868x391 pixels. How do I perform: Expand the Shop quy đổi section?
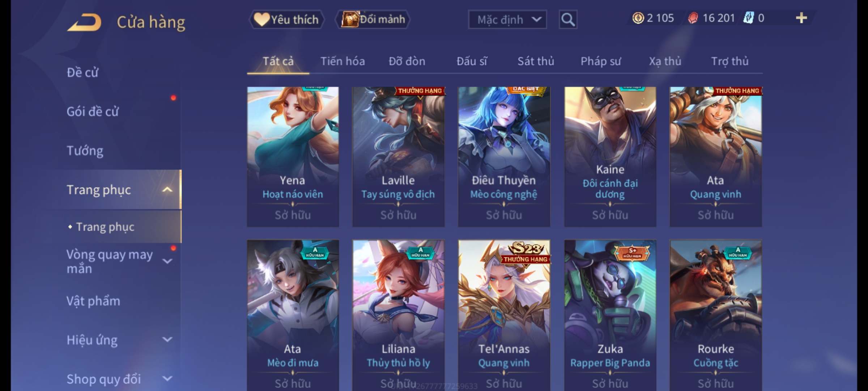[x=167, y=379]
